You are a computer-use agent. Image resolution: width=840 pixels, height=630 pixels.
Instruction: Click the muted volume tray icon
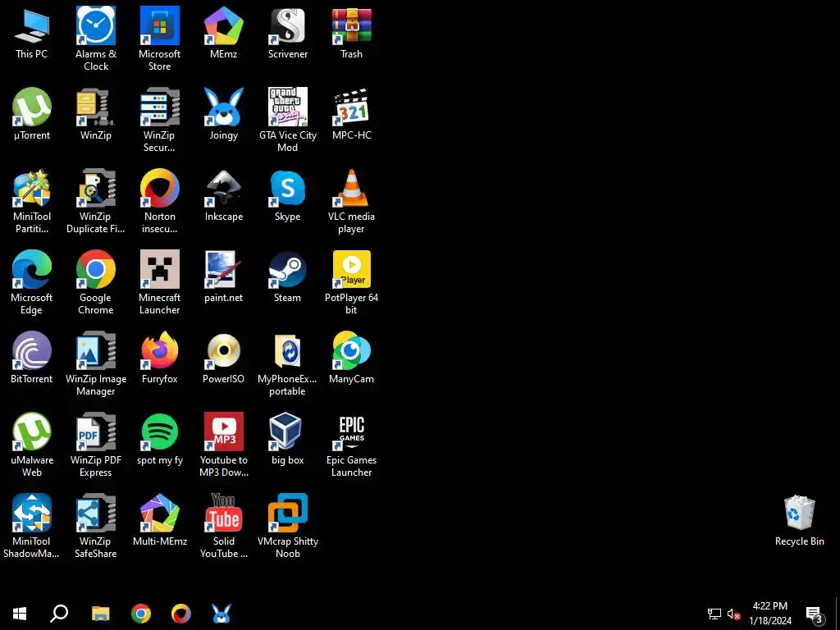pyautogui.click(x=733, y=614)
